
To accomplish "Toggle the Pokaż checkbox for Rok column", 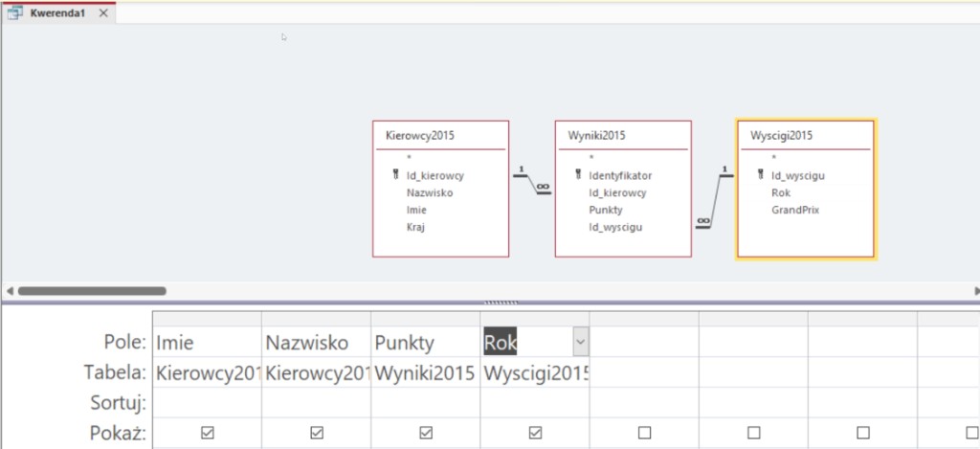I will [x=535, y=433].
